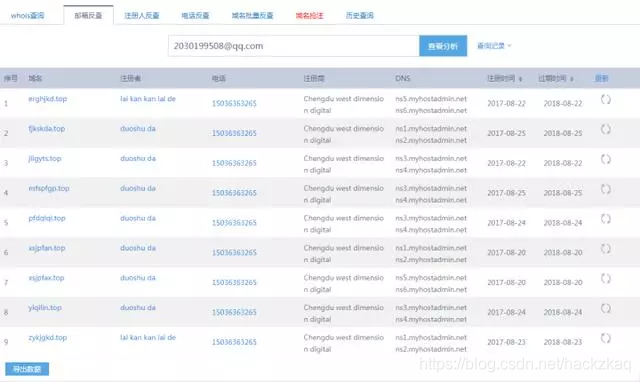Click registrant 'duoshu da' in jligyts.top row

click(138, 158)
